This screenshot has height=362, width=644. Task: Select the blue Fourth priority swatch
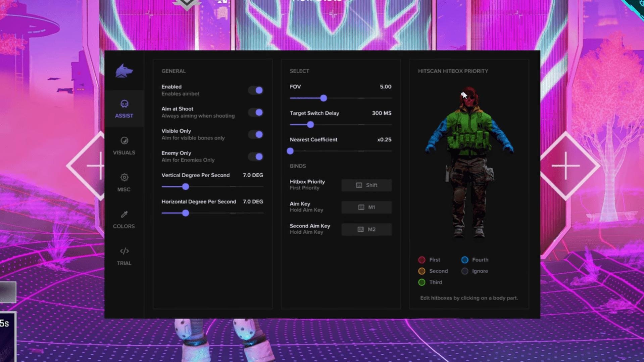pos(465,260)
